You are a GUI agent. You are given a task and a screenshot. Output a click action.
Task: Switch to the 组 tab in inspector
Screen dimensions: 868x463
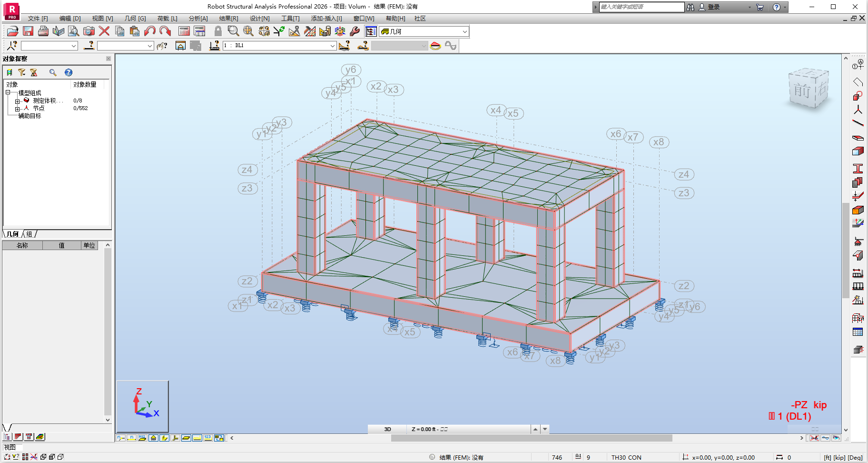pos(30,234)
